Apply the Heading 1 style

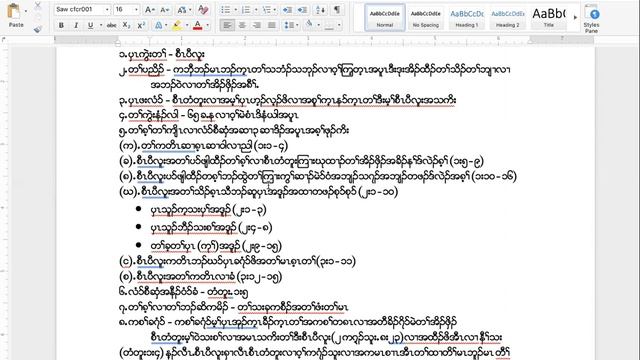[467, 18]
